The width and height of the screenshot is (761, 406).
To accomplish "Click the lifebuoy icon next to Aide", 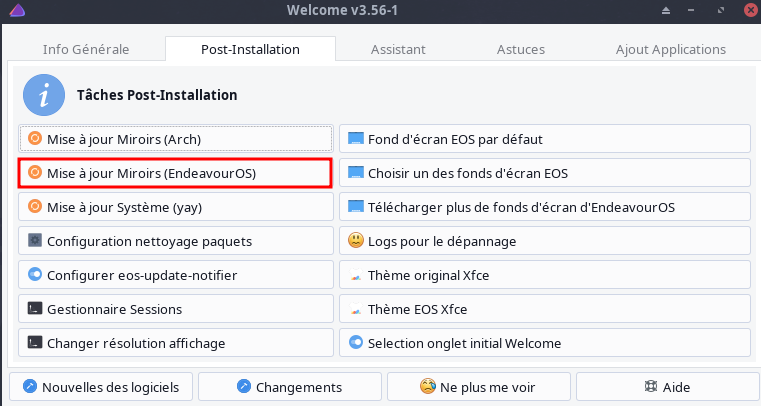I will 652,386.
